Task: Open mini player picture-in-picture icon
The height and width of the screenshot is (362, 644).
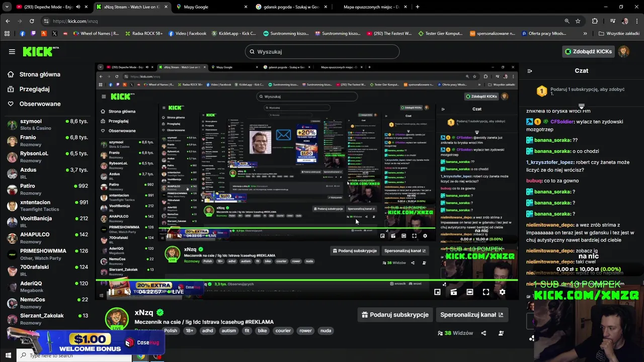Action: click(437, 292)
